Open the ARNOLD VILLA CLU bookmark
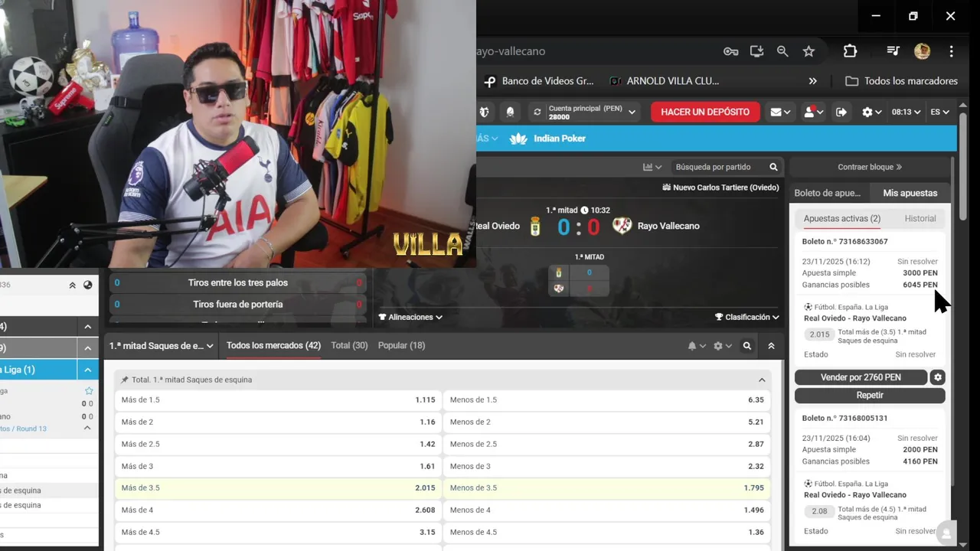980x551 pixels. (665, 81)
